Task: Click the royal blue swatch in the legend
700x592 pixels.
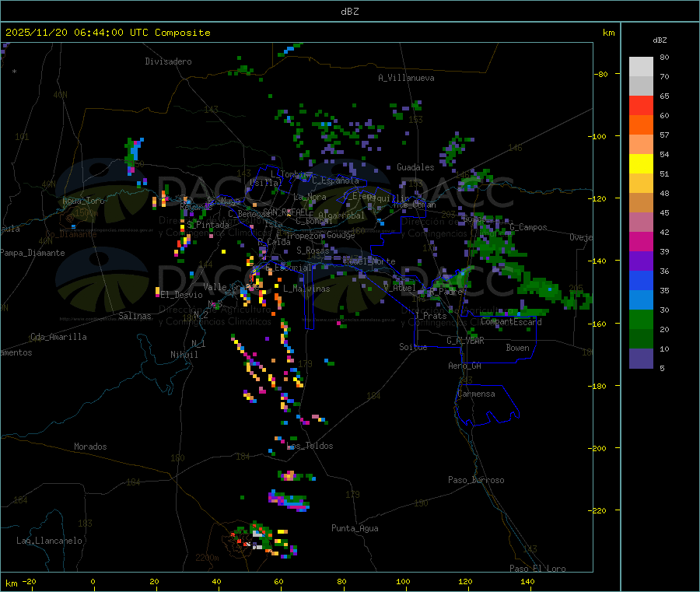Action: pyautogui.click(x=641, y=280)
